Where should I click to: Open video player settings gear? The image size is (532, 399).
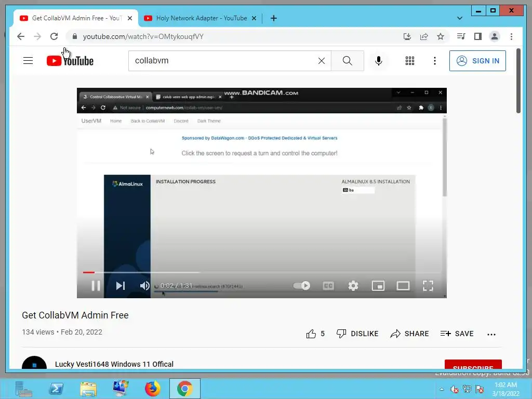click(x=353, y=286)
